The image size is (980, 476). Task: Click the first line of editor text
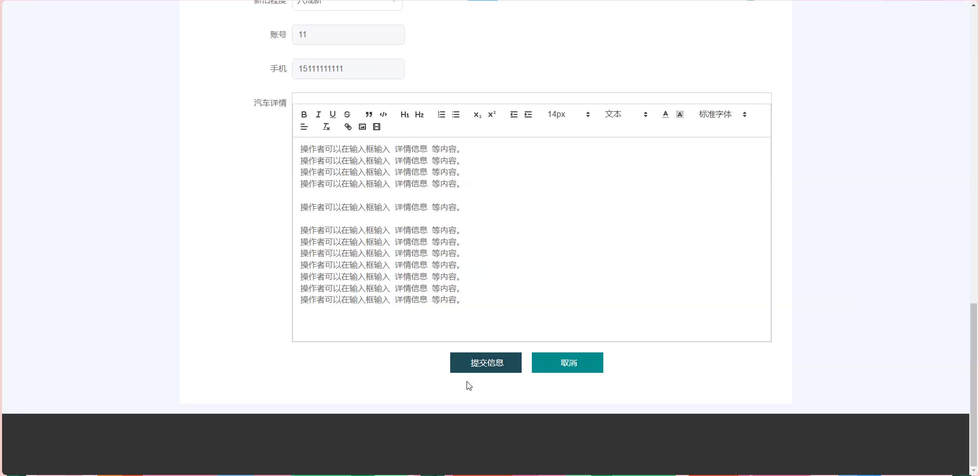(x=381, y=149)
